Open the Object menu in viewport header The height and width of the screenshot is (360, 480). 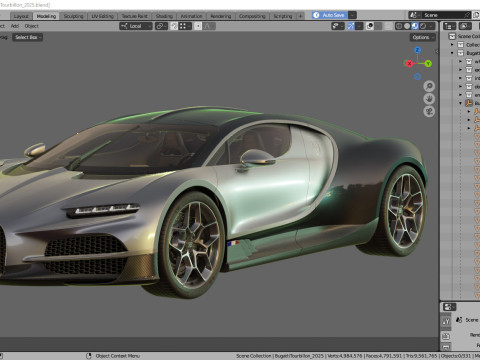(x=31, y=26)
